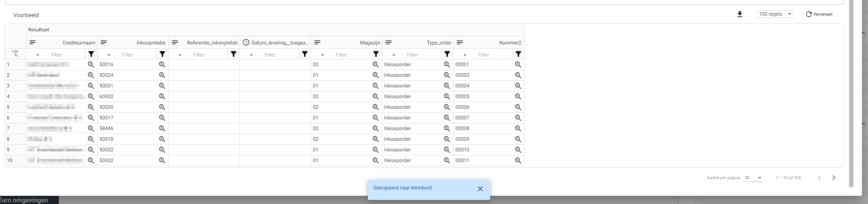The width and height of the screenshot is (868, 204).
Task: Go to next page of results
Action: (x=833, y=178)
